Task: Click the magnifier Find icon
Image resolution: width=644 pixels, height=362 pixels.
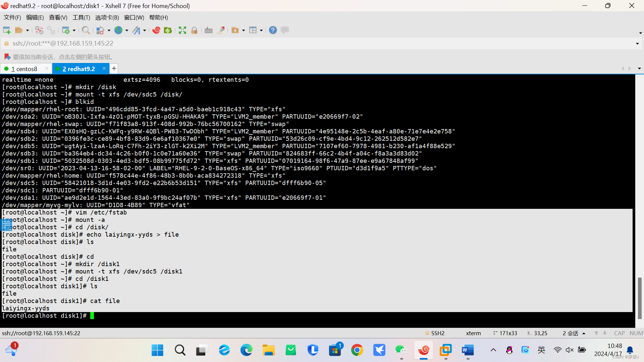Action: (x=86, y=31)
